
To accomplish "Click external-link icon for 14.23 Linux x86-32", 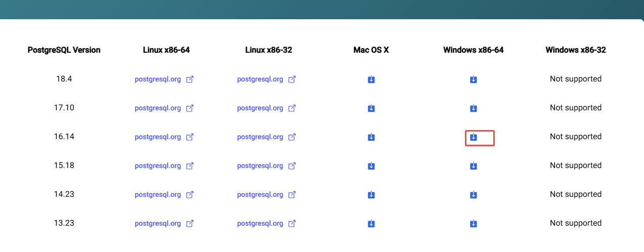I will [x=292, y=195].
